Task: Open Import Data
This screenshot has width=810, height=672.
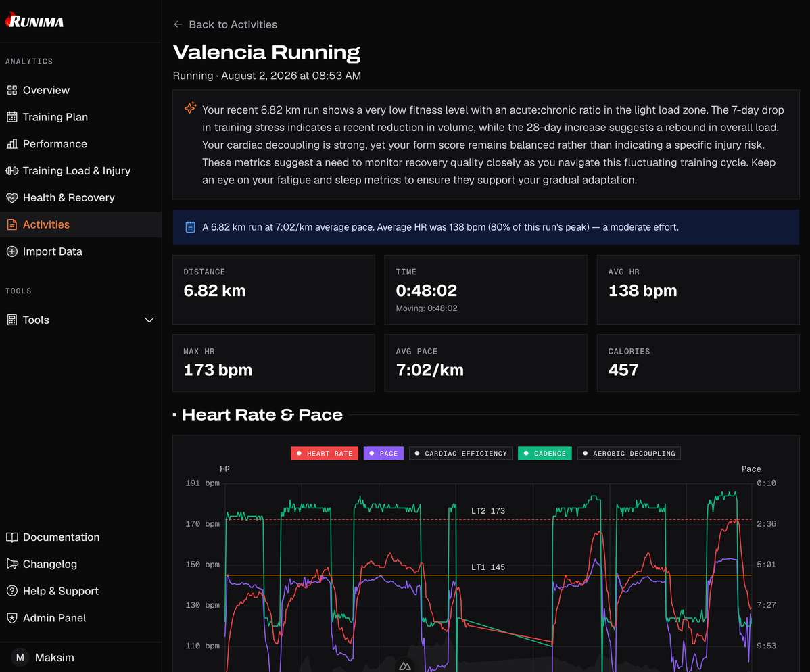Action: click(x=80, y=251)
